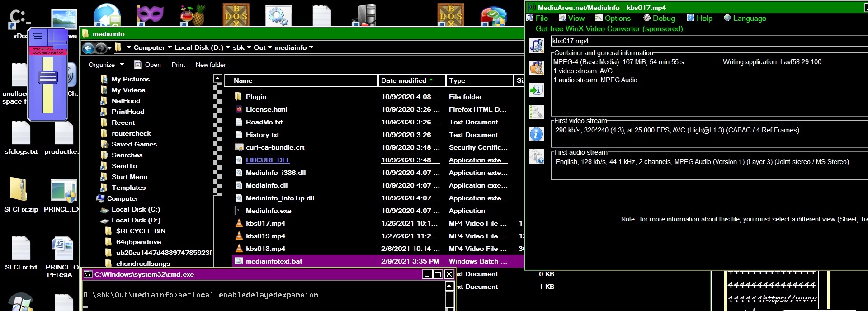The height and width of the screenshot is (311, 868).
Task: Select the License.html file icon
Action: [239, 109]
